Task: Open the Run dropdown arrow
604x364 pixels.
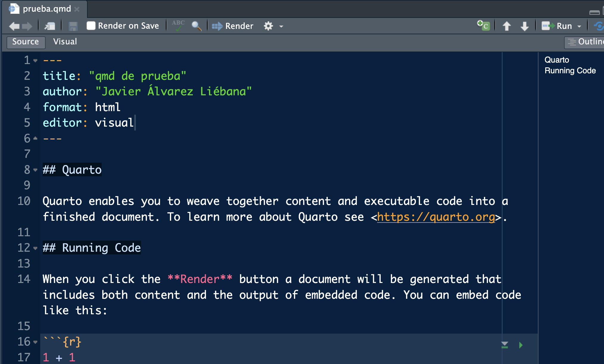Action: pos(579,26)
